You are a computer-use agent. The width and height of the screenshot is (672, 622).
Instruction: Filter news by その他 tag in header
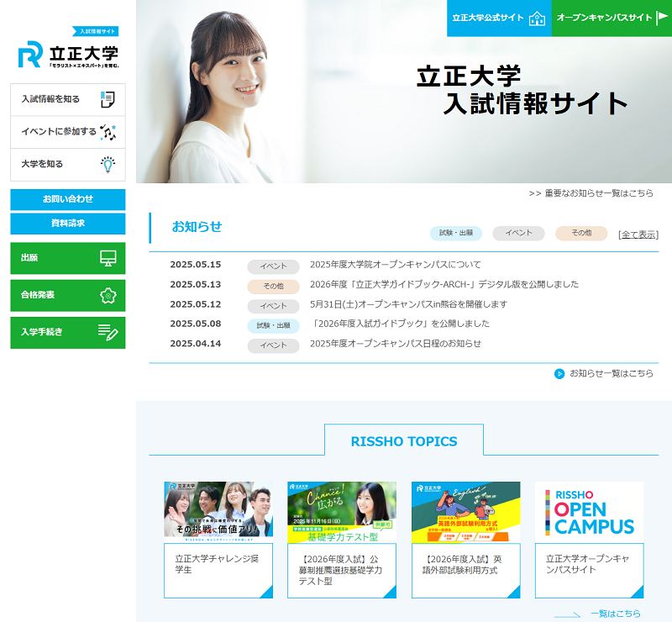pyautogui.click(x=581, y=233)
